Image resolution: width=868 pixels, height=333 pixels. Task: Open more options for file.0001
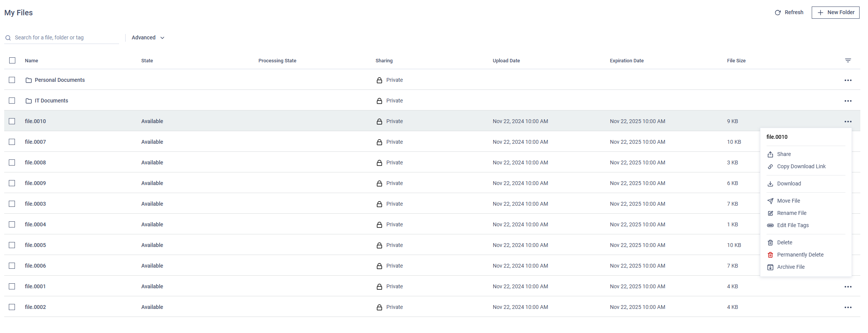click(848, 287)
